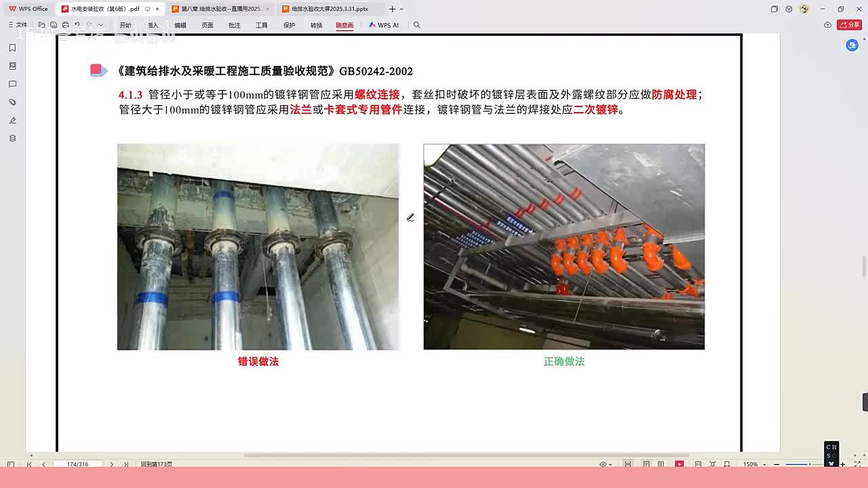Start slideshow with red play icon

click(x=679, y=464)
